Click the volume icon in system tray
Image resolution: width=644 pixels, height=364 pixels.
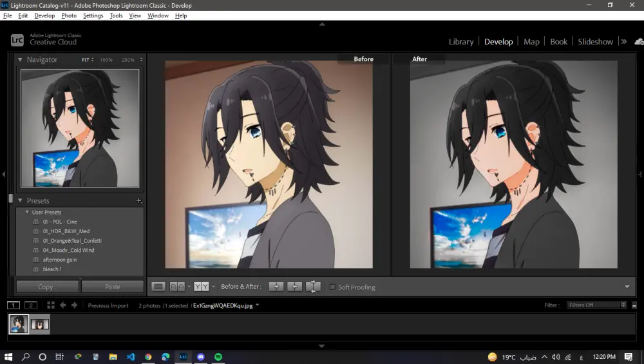(556, 357)
